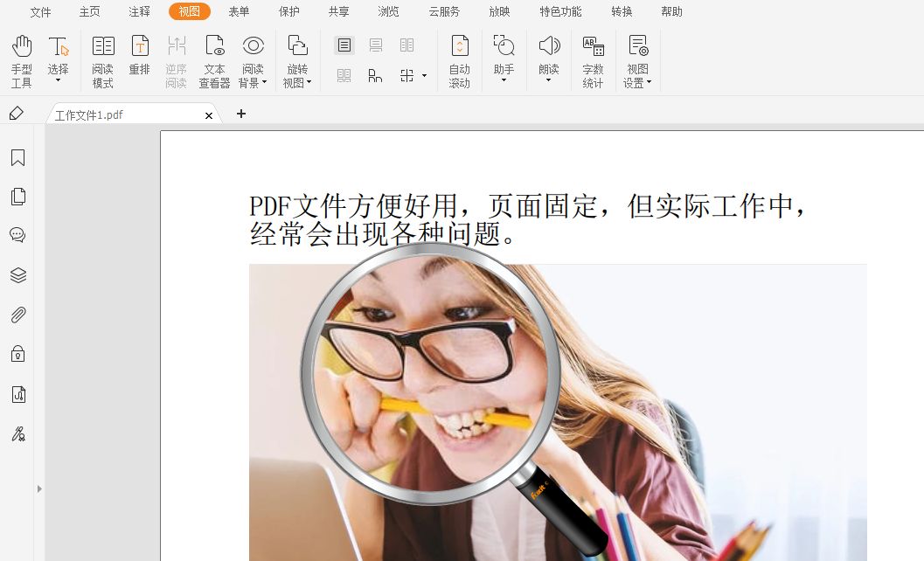Open the Comments panel in the sidebar
This screenshot has width=924, height=561.
[19, 234]
